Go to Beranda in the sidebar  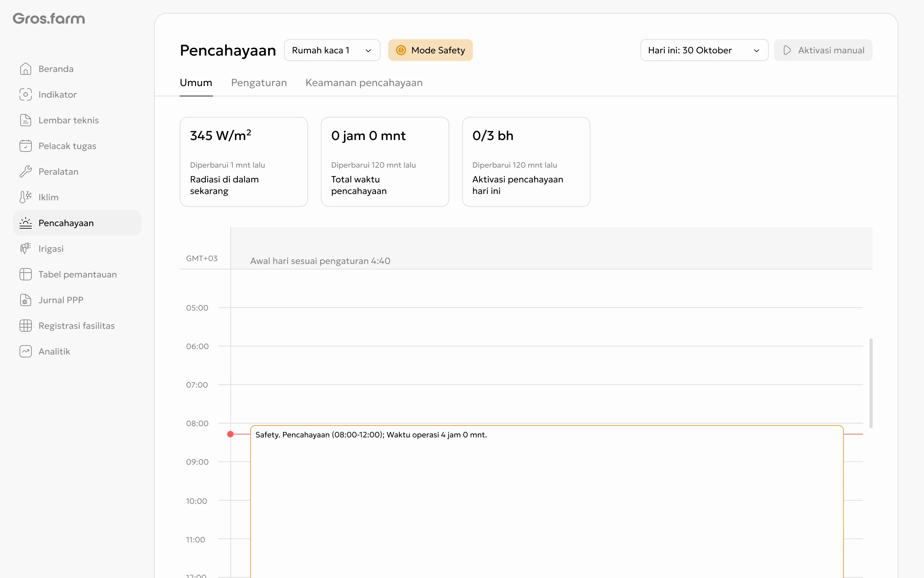point(77,69)
